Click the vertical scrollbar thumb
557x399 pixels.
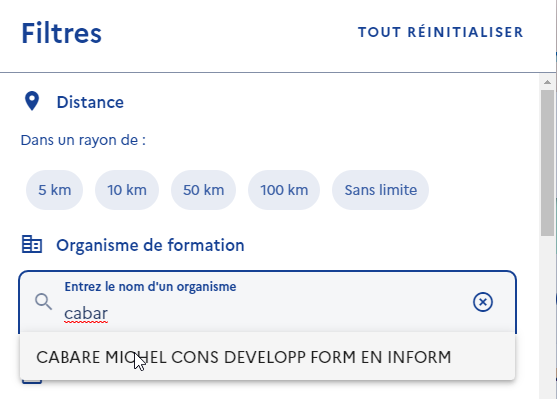547,163
